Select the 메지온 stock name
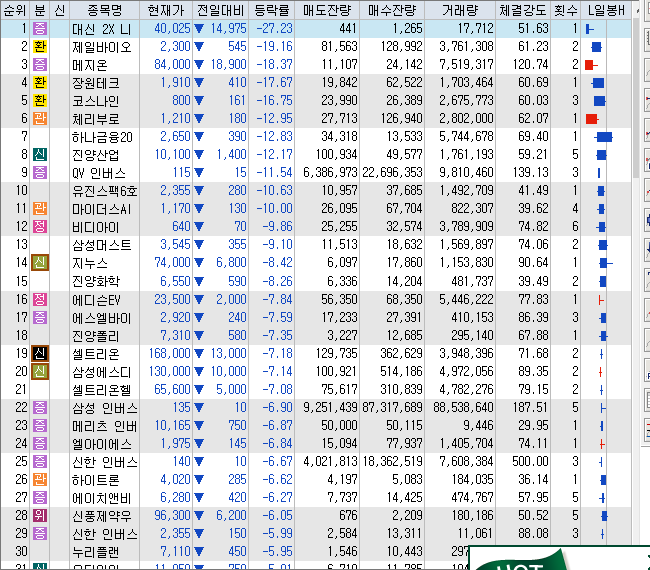The image size is (650, 570). tap(90, 65)
